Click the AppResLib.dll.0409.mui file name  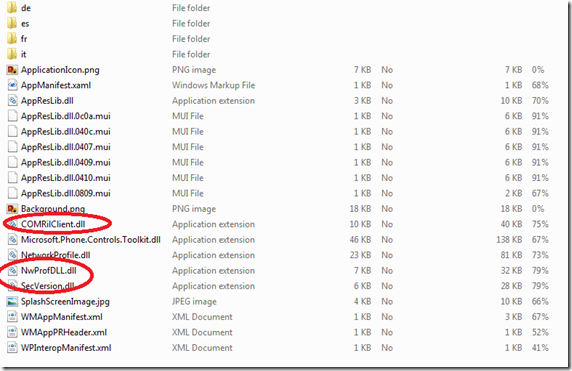point(66,162)
